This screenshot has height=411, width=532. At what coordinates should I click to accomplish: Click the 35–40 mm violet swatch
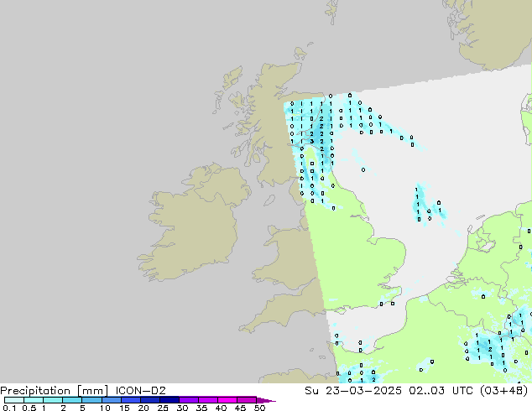coord(207,400)
